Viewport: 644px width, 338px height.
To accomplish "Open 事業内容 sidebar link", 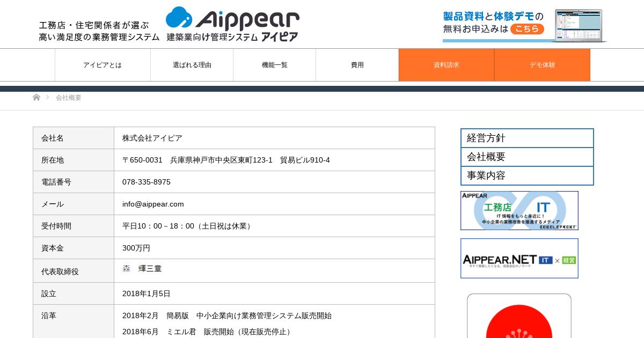I will point(527,175).
